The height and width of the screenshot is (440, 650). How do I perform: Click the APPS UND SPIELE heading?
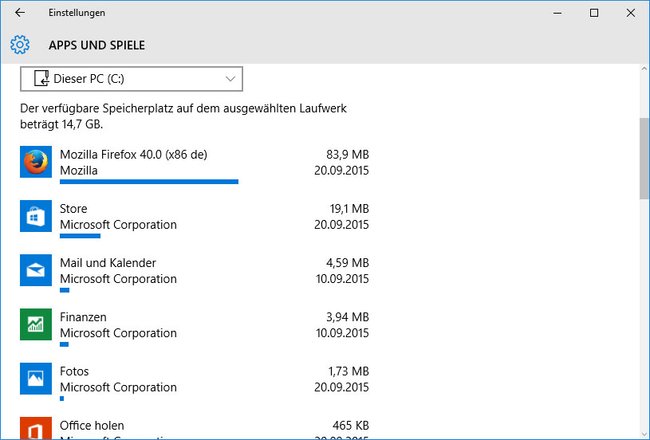tap(97, 45)
